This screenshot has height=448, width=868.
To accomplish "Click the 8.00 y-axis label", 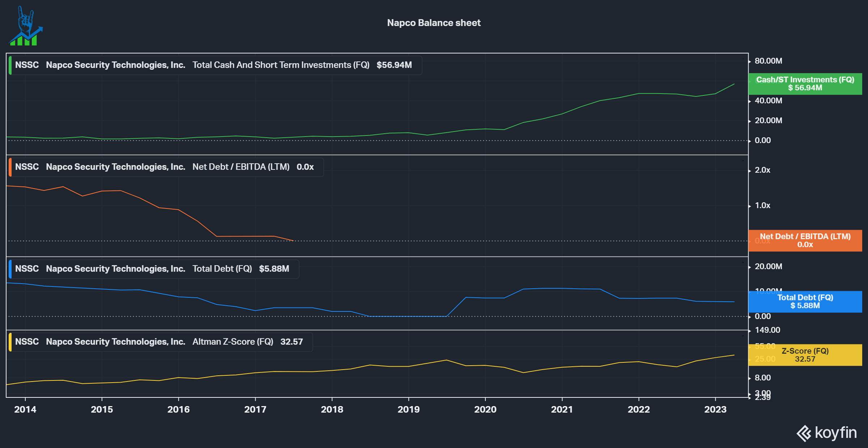I will 763,378.
